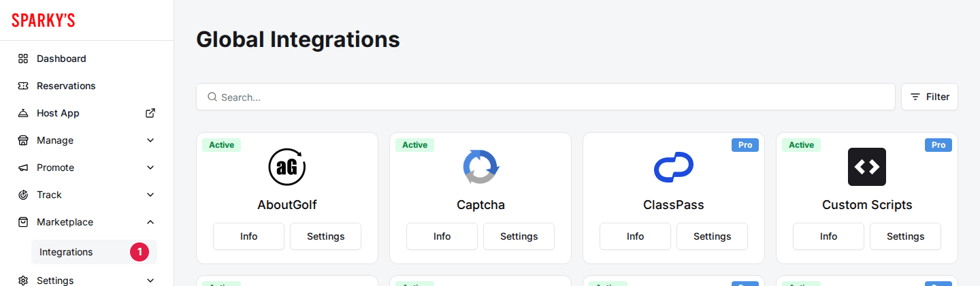Viewport: 980px width, 286px height.
Task: Click the ClassPass Pro badge
Action: (x=745, y=145)
